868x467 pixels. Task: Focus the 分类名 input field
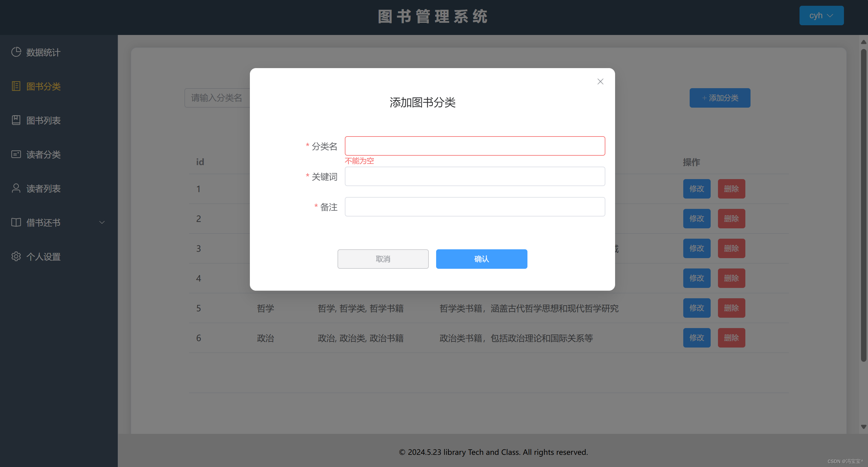pos(474,146)
